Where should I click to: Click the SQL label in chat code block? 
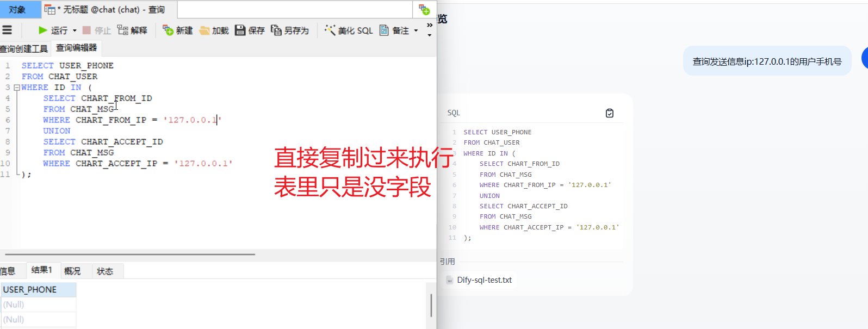(454, 113)
